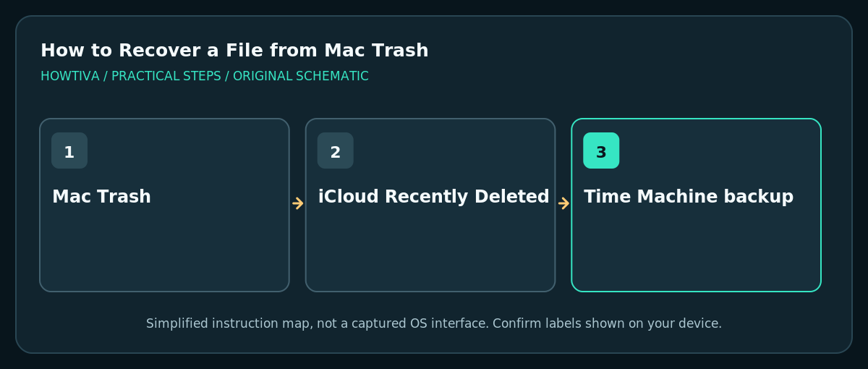Select the highlighted step 3 badge

tap(601, 150)
